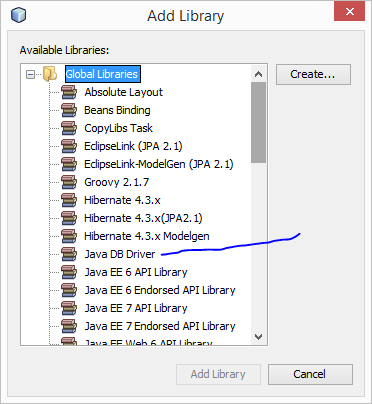Click the scrollbar up arrow
This screenshot has height=404, width=372.
(258, 74)
